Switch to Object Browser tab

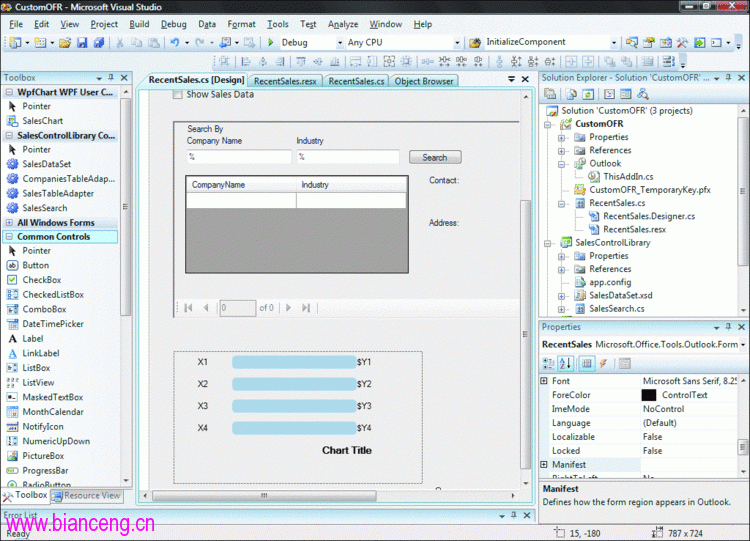point(424,81)
